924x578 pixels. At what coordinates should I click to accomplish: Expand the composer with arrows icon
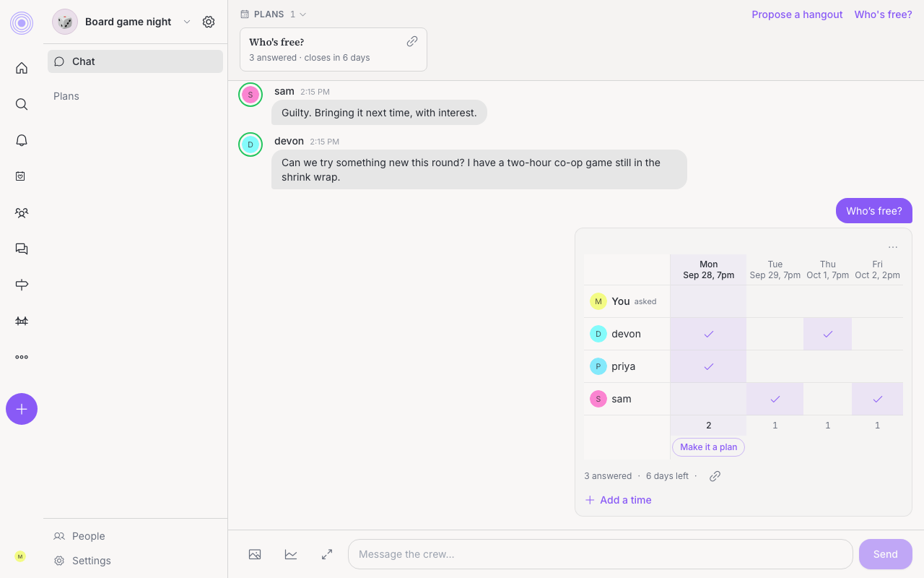click(x=327, y=554)
